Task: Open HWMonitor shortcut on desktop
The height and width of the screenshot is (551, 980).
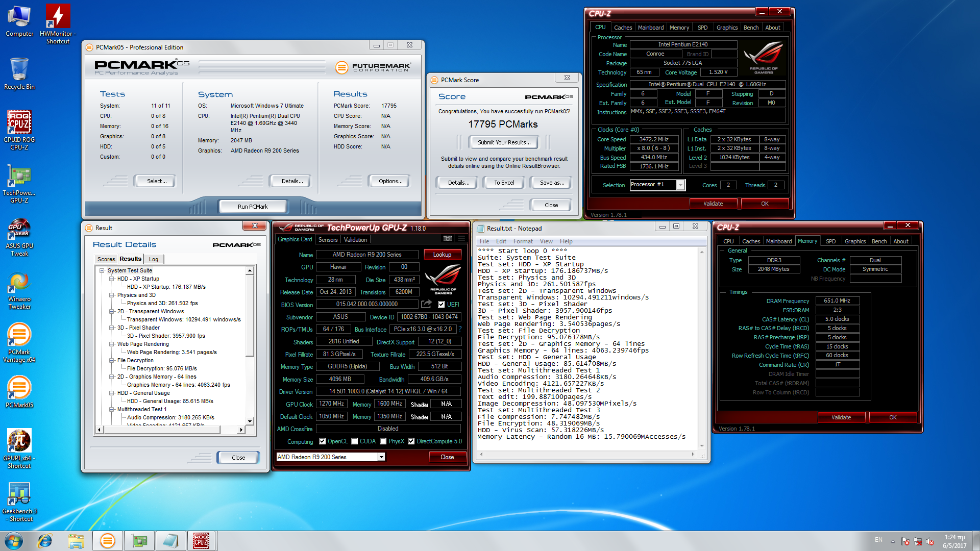Action: [x=58, y=24]
